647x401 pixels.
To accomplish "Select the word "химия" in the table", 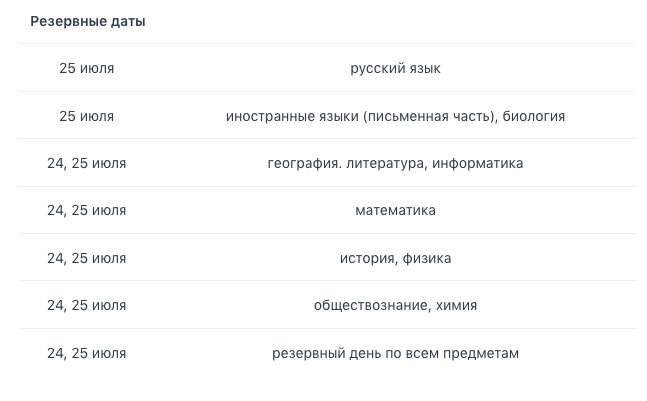I will [x=456, y=306].
